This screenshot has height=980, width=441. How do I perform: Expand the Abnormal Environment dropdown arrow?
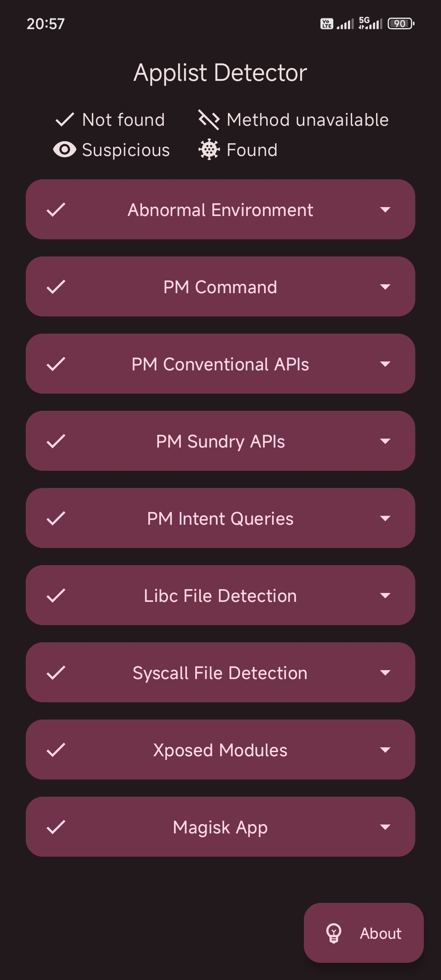tap(385, 209)
